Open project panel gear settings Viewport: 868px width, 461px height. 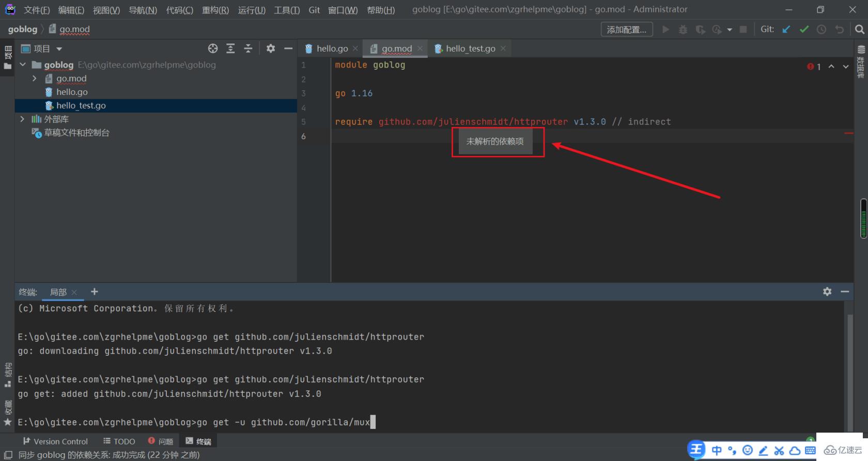[271, 49]
